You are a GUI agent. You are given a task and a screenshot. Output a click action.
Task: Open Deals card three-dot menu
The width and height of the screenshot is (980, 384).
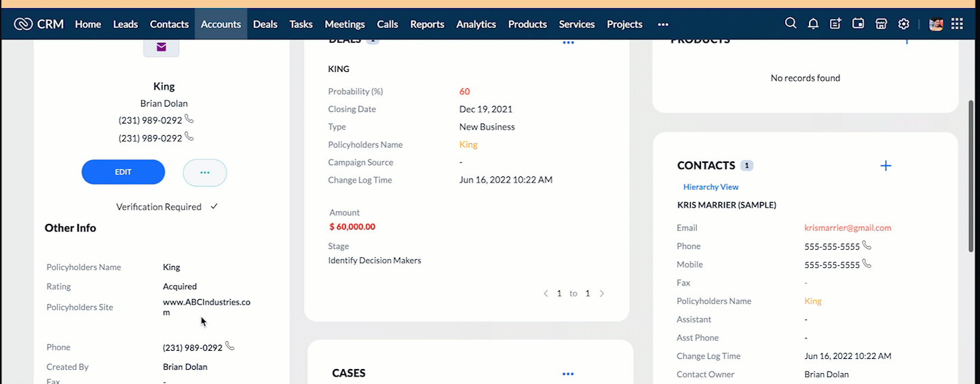point(569,42)
